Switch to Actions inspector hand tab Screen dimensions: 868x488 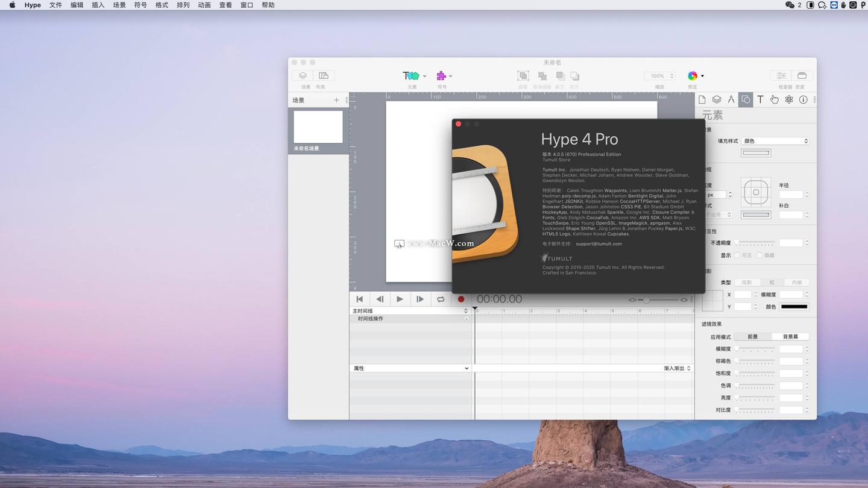(x=775, y=99)
